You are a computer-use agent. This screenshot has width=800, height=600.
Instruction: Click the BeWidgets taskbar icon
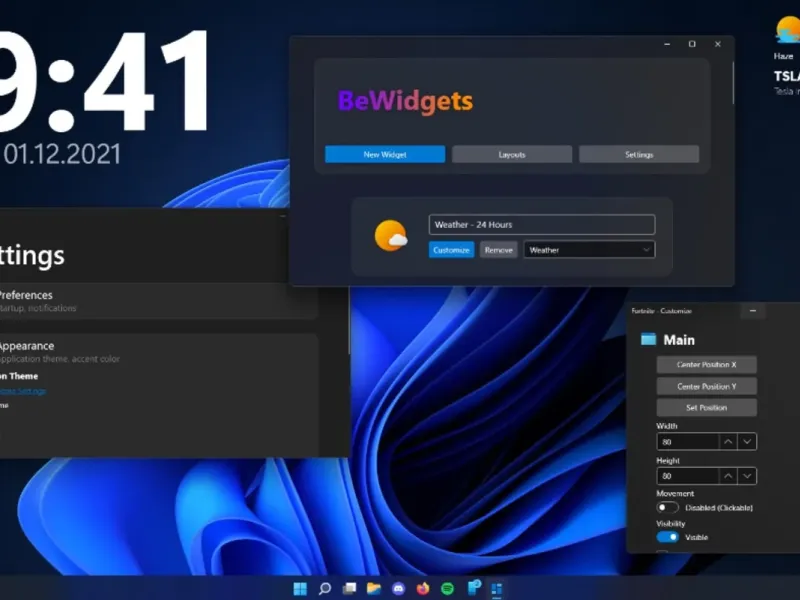pos(497,589)
